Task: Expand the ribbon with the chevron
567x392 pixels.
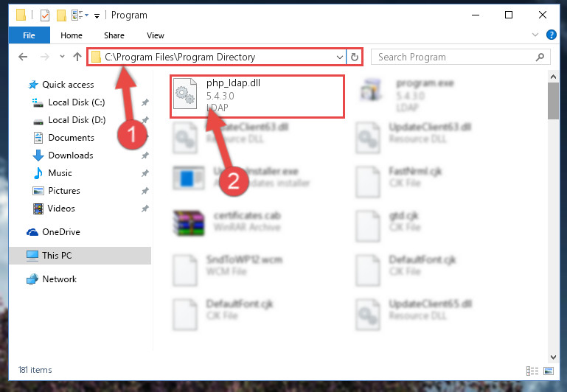Action: [535, 35]
